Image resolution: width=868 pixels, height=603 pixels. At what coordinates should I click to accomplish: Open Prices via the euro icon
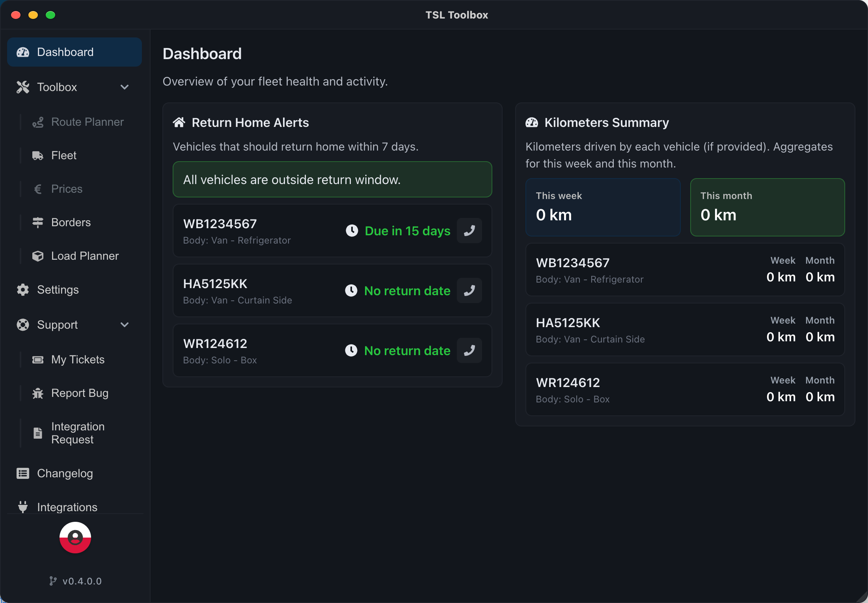(37, 189)
